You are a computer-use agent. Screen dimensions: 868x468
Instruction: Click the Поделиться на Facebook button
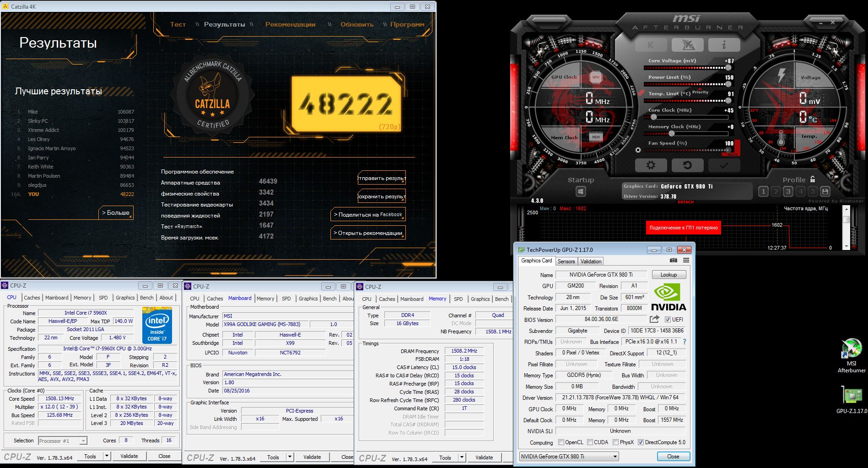[x=368, y=214]
